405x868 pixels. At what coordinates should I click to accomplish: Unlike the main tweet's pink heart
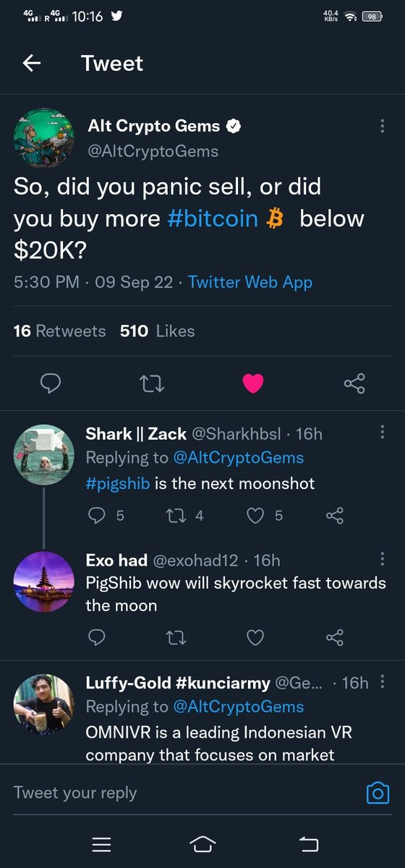click(253, 383)
